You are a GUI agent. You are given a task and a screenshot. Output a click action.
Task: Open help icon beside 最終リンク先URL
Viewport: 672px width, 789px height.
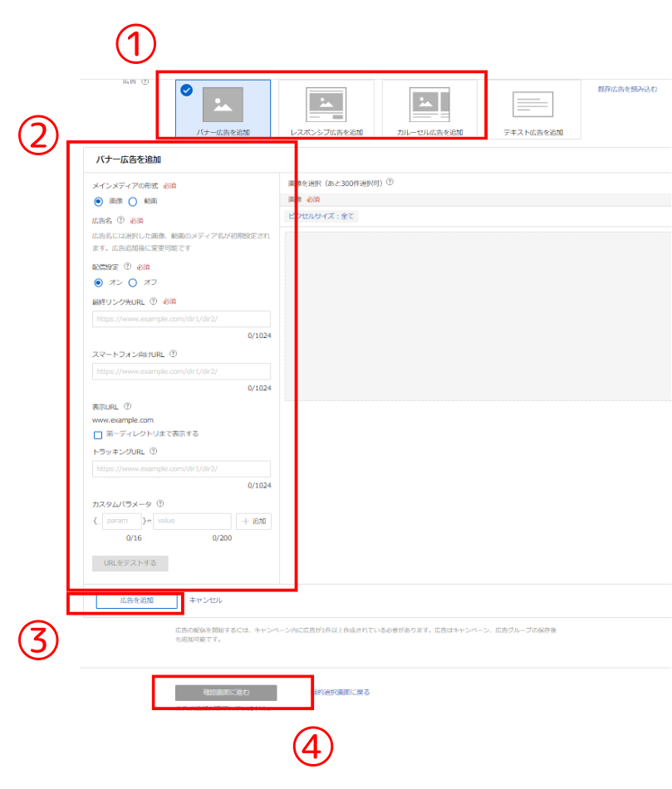pos(154,301)
